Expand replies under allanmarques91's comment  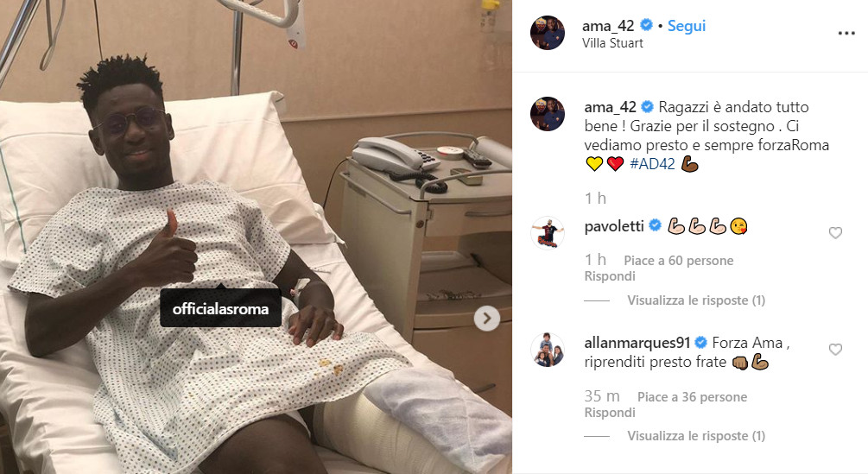pos(696,436)
